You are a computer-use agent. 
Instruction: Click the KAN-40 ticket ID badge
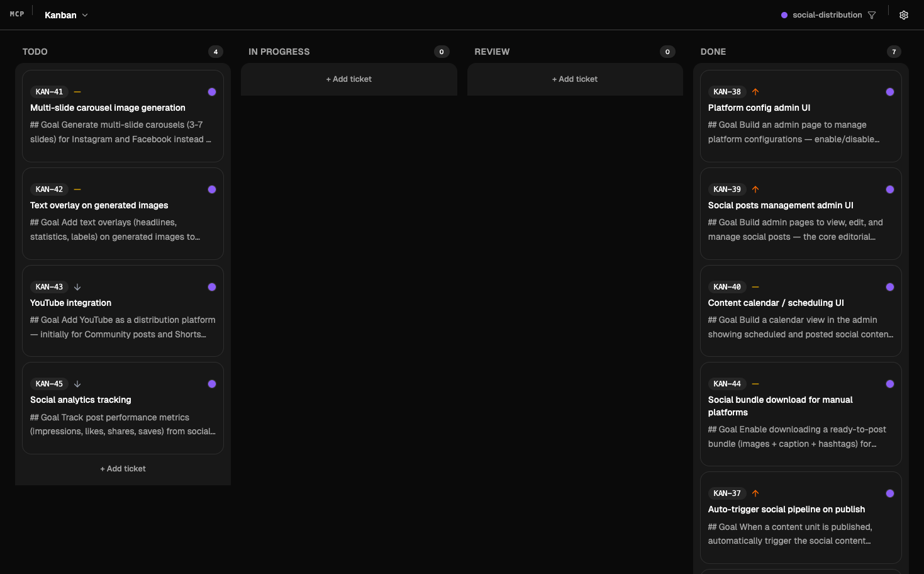pyautogui.click(x=727, y=287)
